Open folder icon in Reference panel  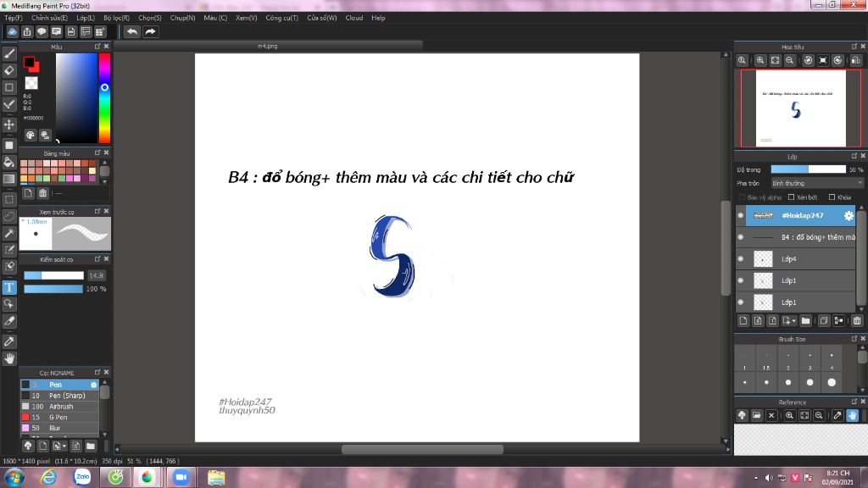point(757,415)
